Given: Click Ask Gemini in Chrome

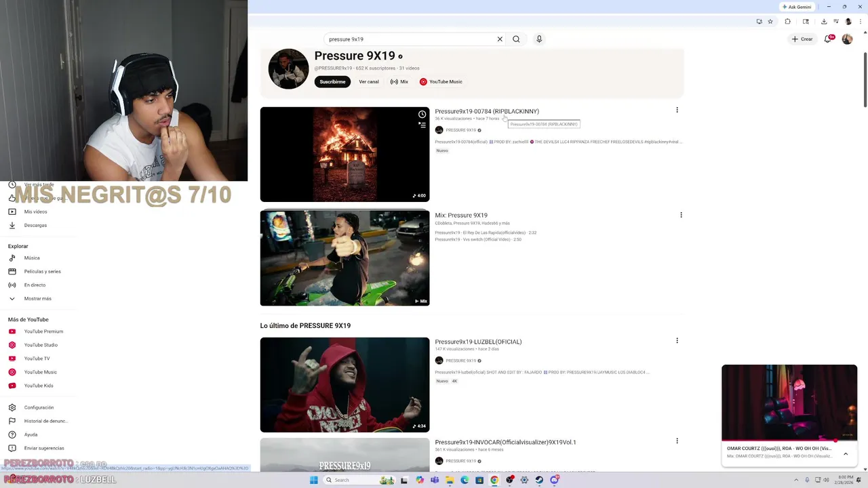Looking at the screenshot, I should click(x=797, y=7).
